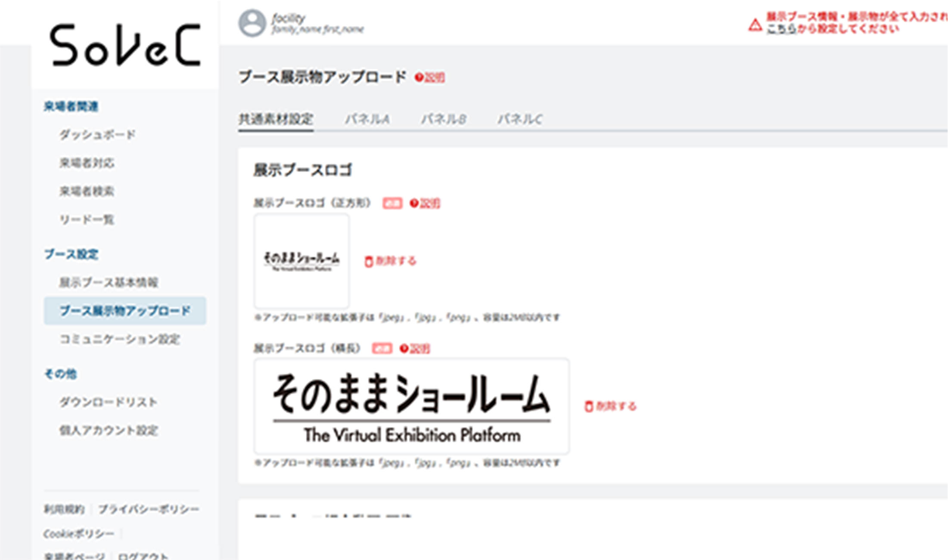Open 個人アカウント設定 in the sidebar
The height and width of the screenshot is (560, 948).
(x=109, y=430)
